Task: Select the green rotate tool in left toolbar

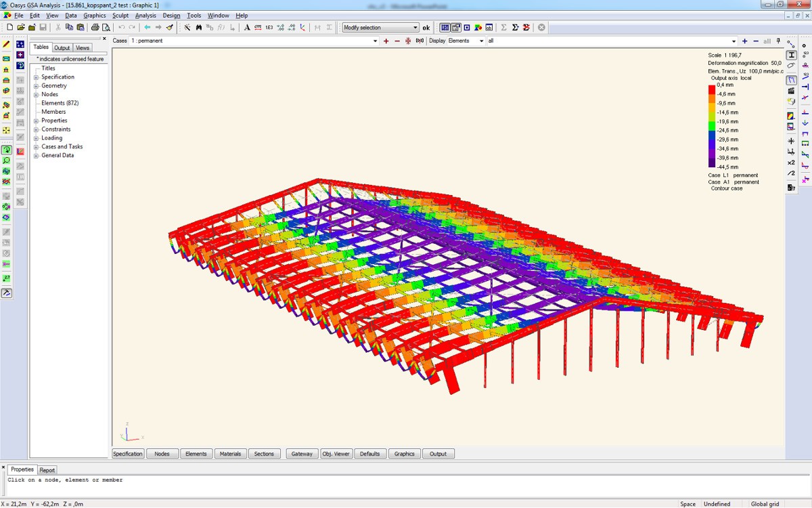Action: tap(6, 150)
